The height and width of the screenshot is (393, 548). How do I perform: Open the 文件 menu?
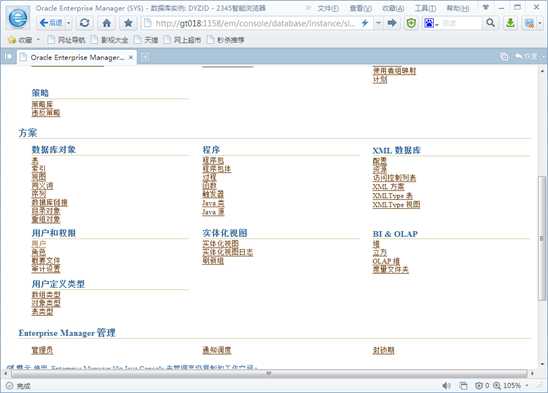(328, 8)
